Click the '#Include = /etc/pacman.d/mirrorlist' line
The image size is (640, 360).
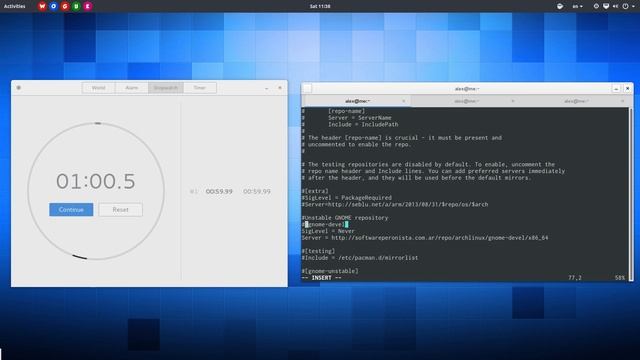(x=360, y=258)
